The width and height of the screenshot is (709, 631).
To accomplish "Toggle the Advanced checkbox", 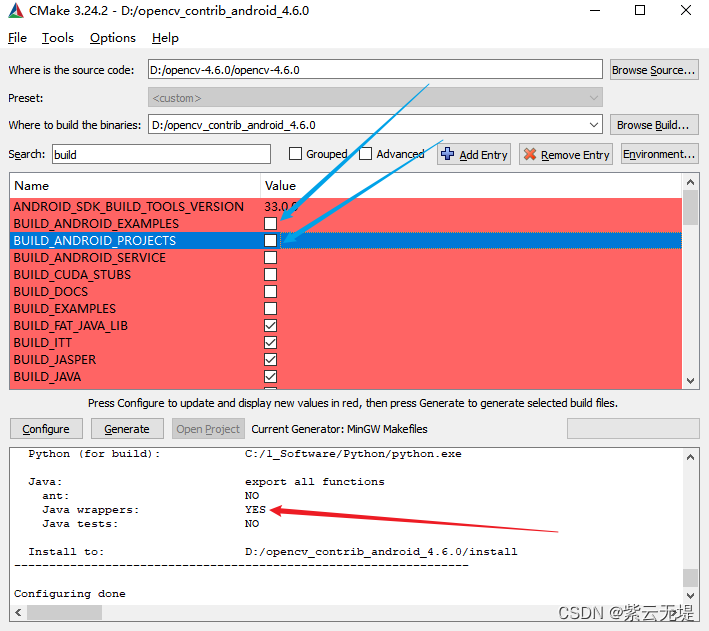I will [365, 154].
